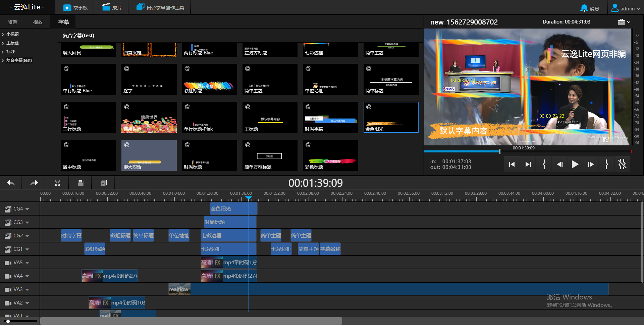Open the VA3 track dropdown arrow
The width and height of the screenshot is (644, 326).
(27, 290)
